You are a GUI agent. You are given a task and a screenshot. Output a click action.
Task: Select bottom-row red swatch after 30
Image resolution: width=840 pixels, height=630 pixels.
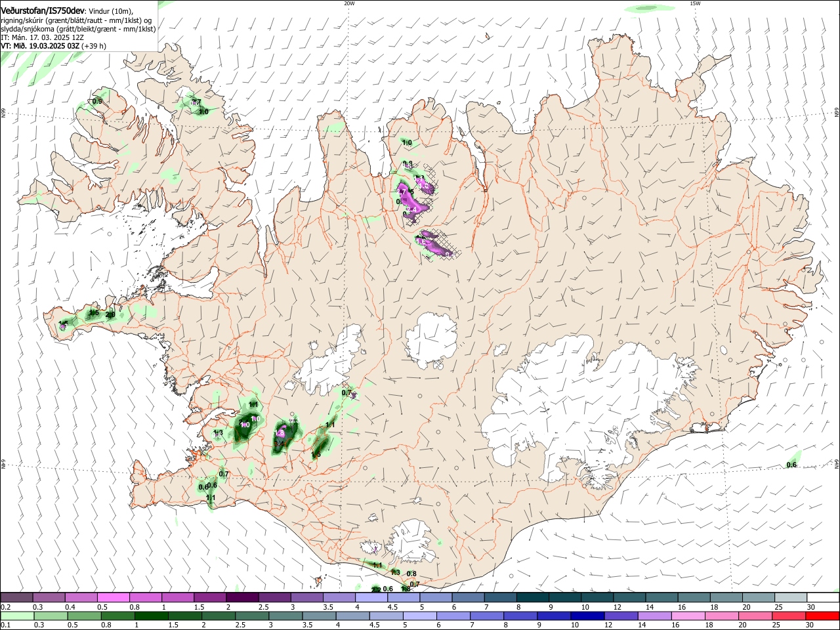coord(822,616)
